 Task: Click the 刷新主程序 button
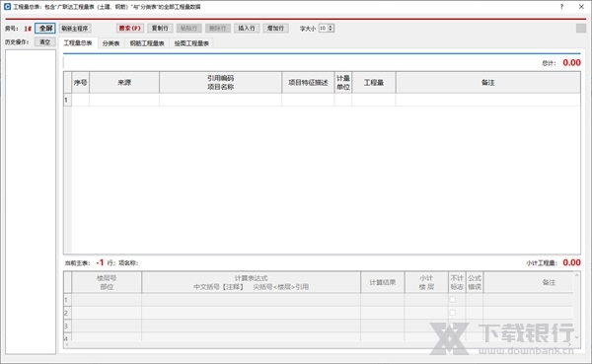(75, 29)
